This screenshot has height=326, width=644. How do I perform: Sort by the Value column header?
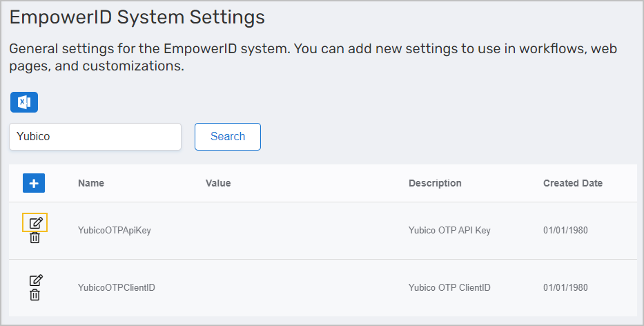tap(218, 183)
